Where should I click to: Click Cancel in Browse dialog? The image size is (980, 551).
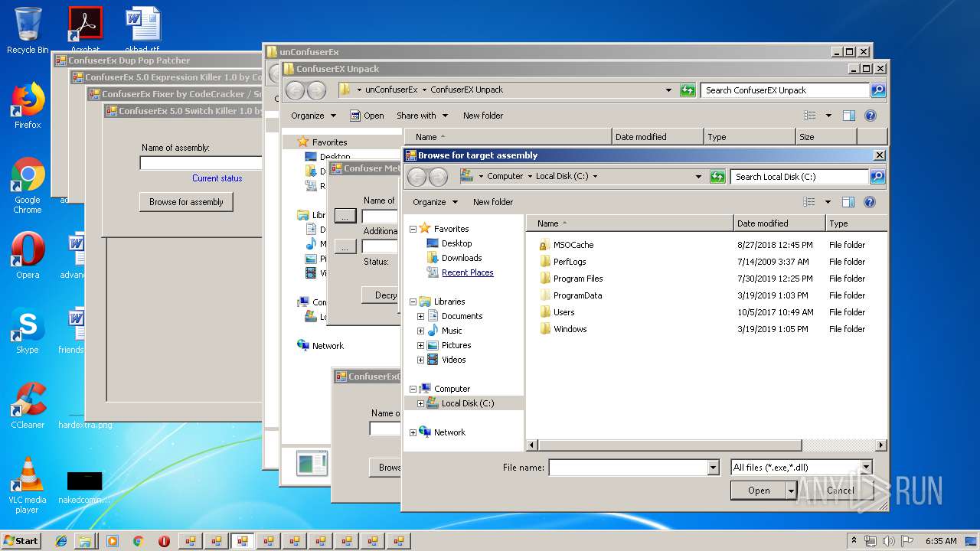[x=840, y=491]
